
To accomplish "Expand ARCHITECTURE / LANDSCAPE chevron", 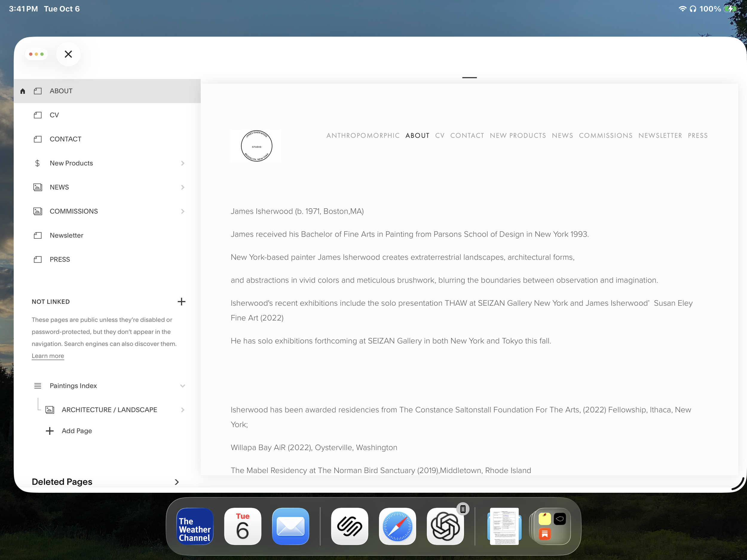I will coord(183,410).
